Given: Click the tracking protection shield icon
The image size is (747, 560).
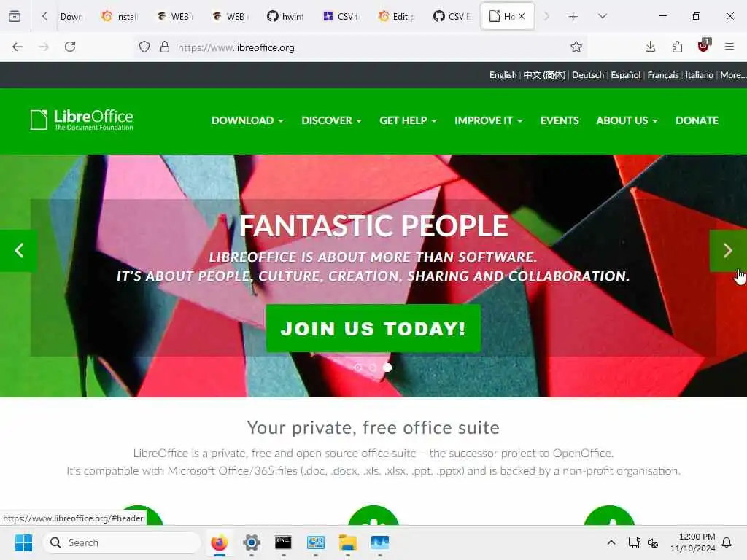Looking at the screenshot, I should tap(144, 47).
